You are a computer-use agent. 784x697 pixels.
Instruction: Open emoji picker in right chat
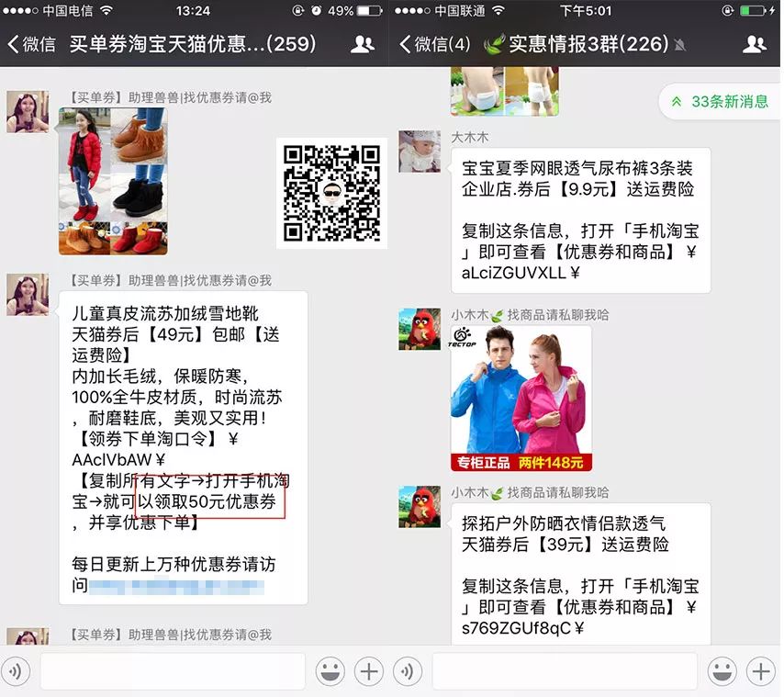(722, 671)
